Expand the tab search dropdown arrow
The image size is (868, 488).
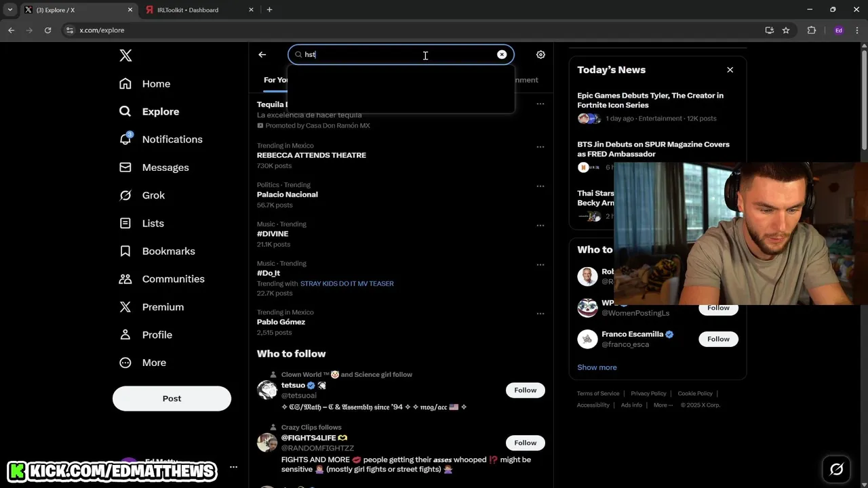(x=10, y=10)
